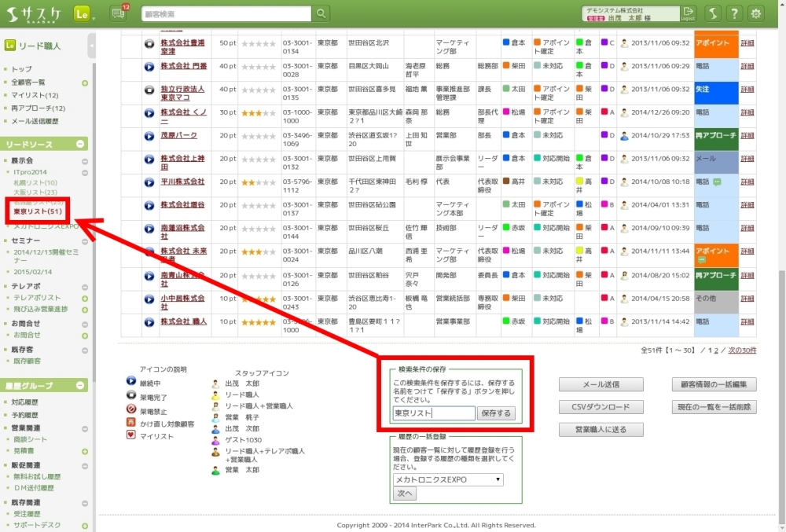Collapse the 履歴グループ section header
786x532 pixels.
[x=80, y=386]
